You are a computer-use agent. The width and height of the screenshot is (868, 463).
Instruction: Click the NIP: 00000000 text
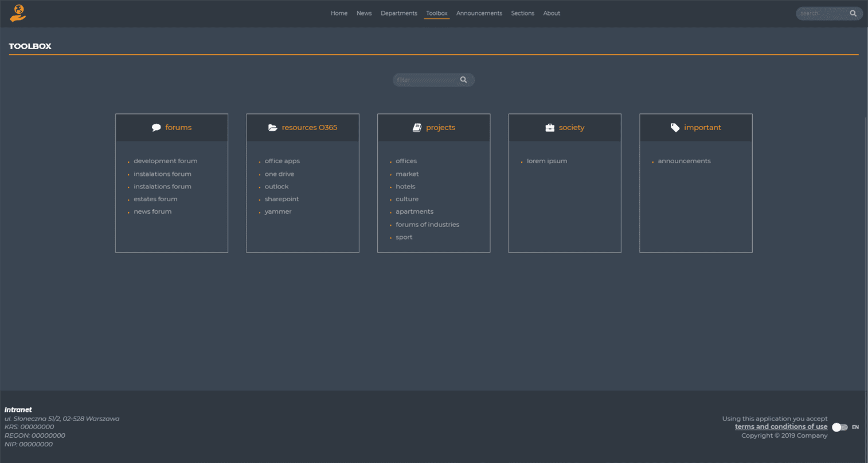point(29,444)
